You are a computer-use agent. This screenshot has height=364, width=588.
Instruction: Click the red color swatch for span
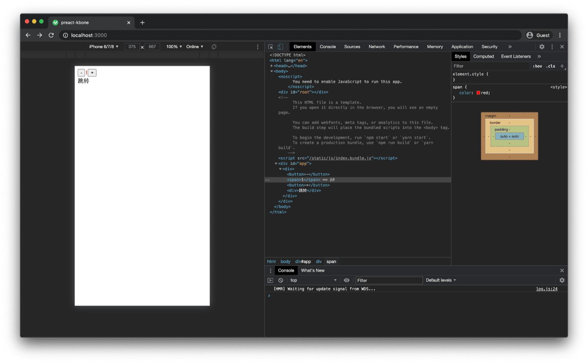(x=478, y=93)
